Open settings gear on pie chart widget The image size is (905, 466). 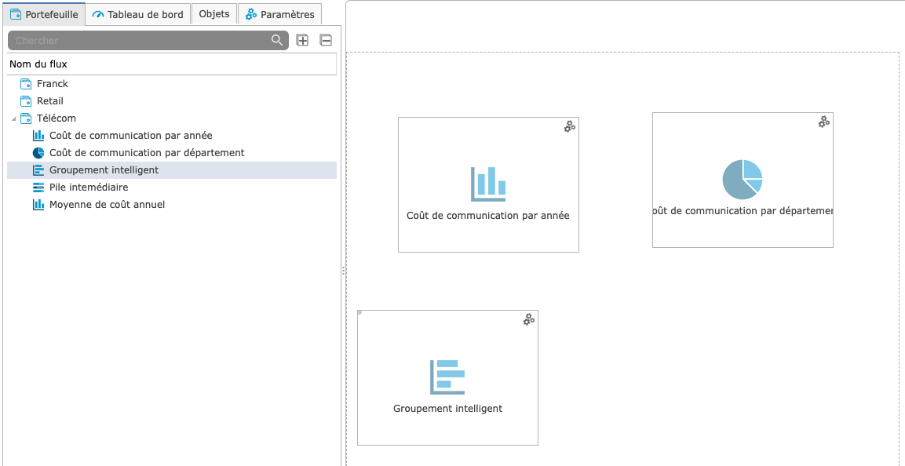(x=824, y=121)
